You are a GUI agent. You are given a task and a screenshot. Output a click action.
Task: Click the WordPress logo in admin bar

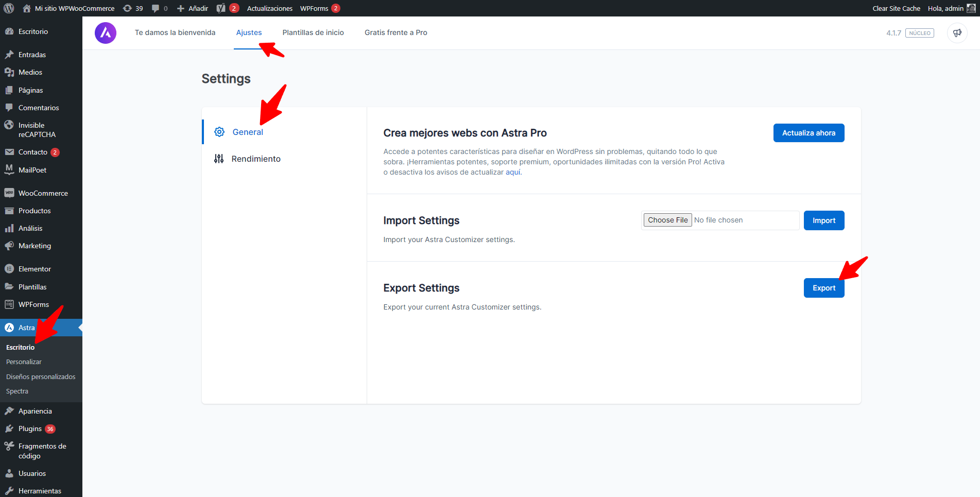point(9,8)
